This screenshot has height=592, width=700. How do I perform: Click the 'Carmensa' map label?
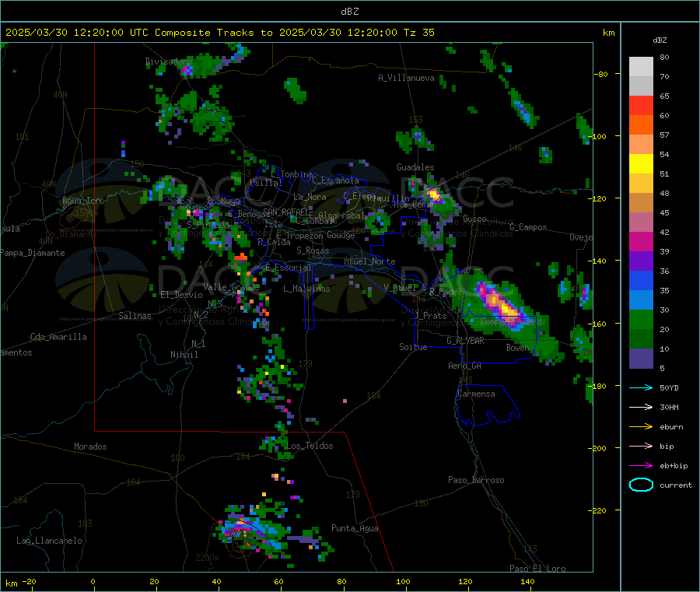[x=476, y=394]
